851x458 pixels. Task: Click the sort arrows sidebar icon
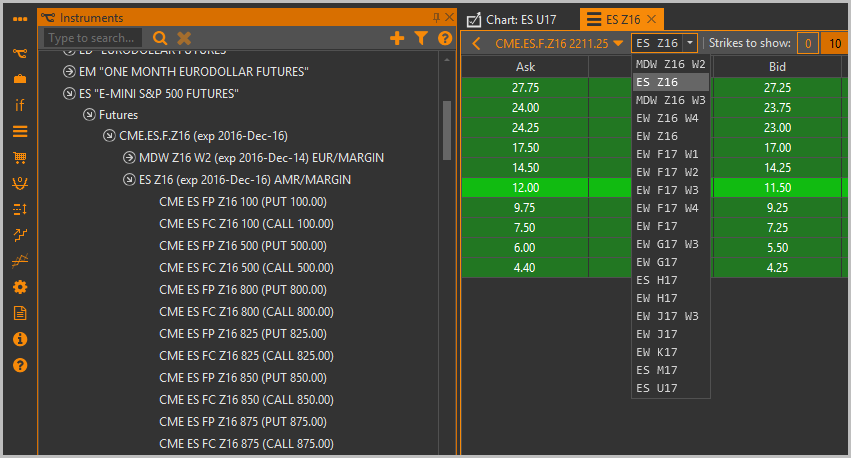click(x=20, y=209)
